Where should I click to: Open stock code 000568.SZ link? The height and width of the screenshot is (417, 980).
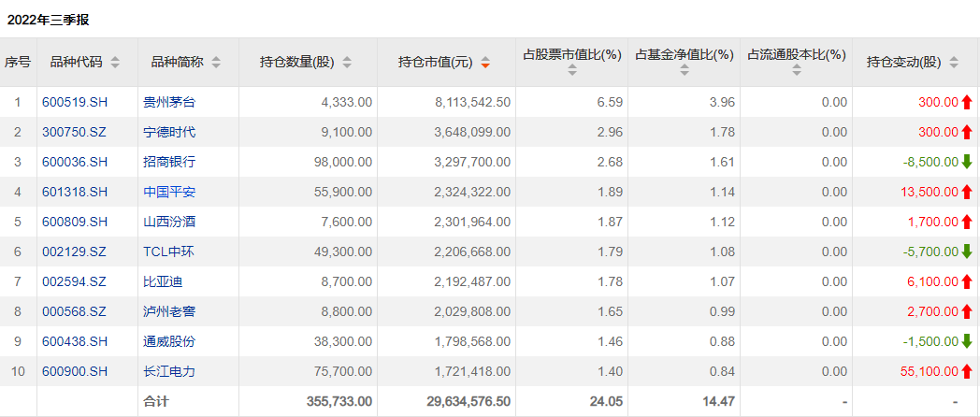point(75,312)
